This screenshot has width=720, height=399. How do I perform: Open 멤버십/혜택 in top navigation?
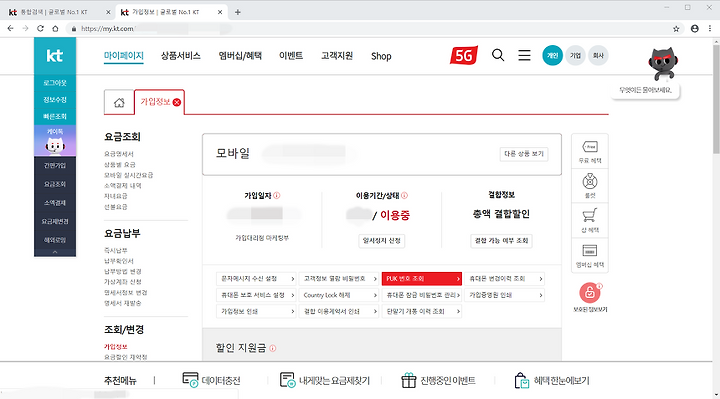coord(240,56)
